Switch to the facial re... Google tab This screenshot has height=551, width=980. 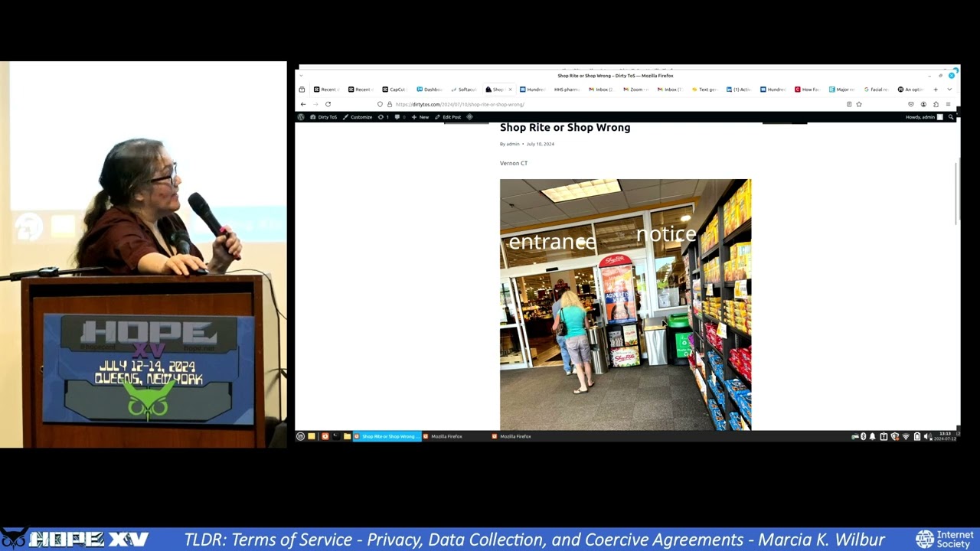(x=876, y=90)
